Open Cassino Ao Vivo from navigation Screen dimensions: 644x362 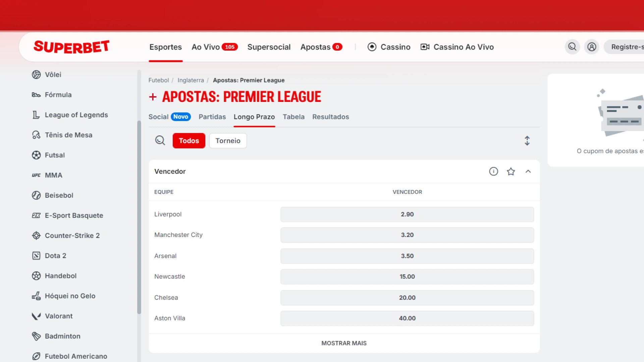pos(457,47)
